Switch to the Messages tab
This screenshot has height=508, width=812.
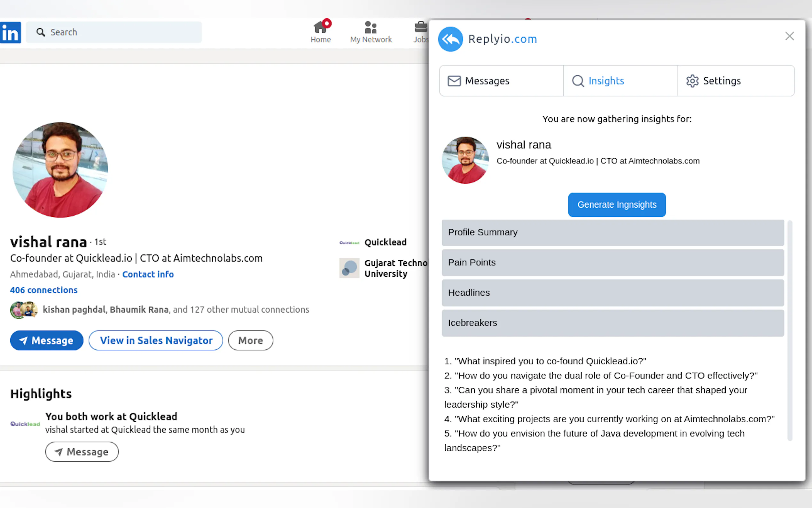[x=501, y=81]
